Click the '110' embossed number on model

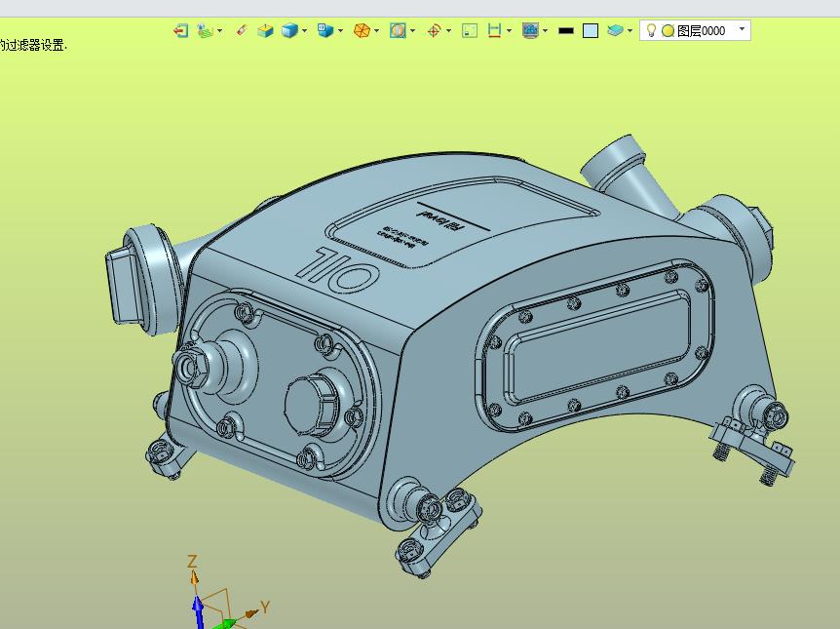pyautogui.click(x=338, y=270)
